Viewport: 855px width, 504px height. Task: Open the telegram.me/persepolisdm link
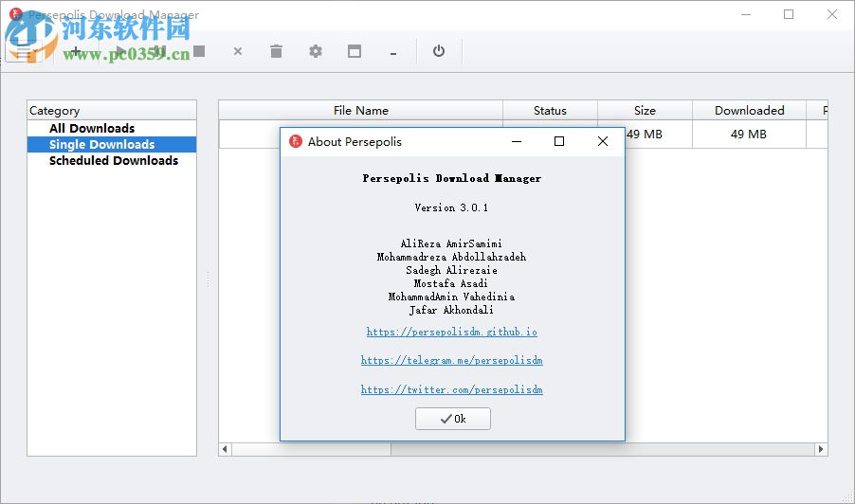pyautogui.click(x=451, y=360)
